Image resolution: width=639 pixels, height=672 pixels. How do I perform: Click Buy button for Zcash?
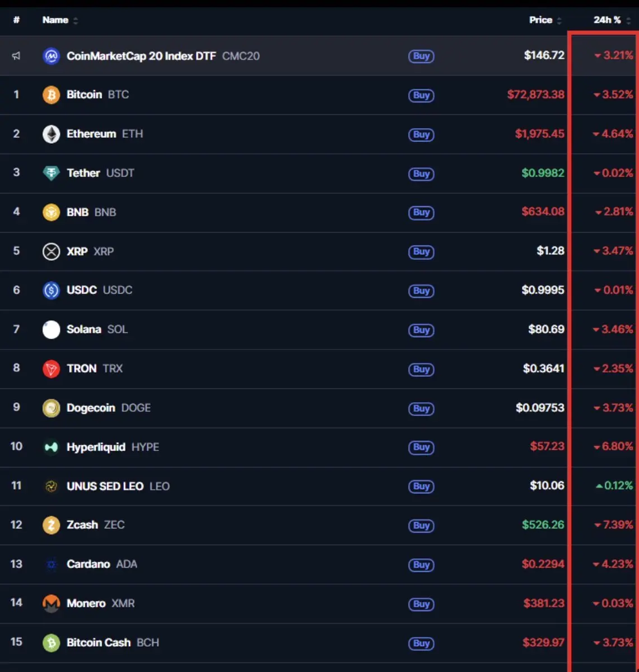tap(421, 525)
